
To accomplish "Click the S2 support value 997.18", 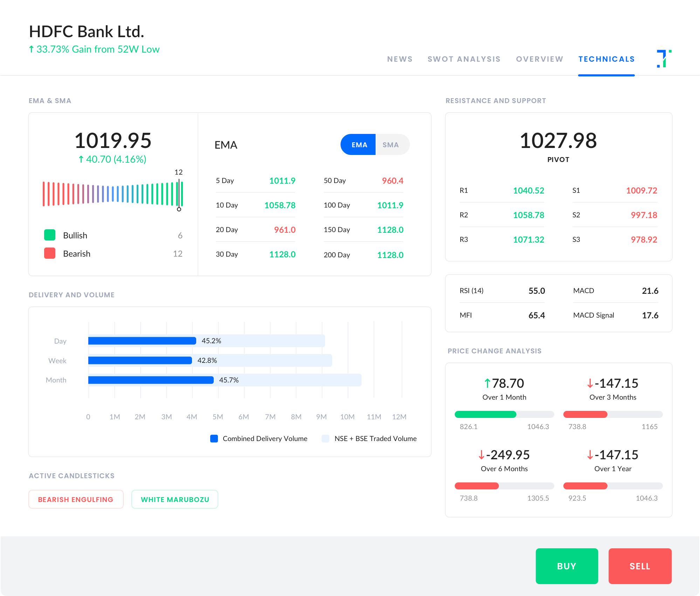I will coord(644,215).
